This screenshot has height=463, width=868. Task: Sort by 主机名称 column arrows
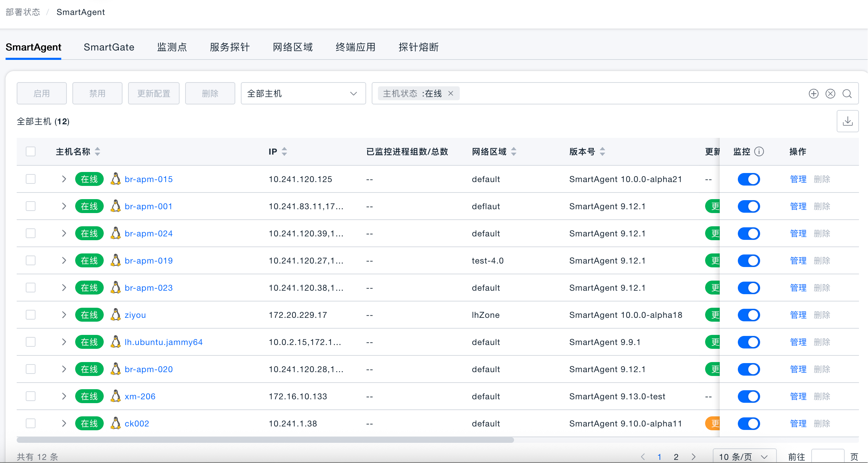coord(97,151)
